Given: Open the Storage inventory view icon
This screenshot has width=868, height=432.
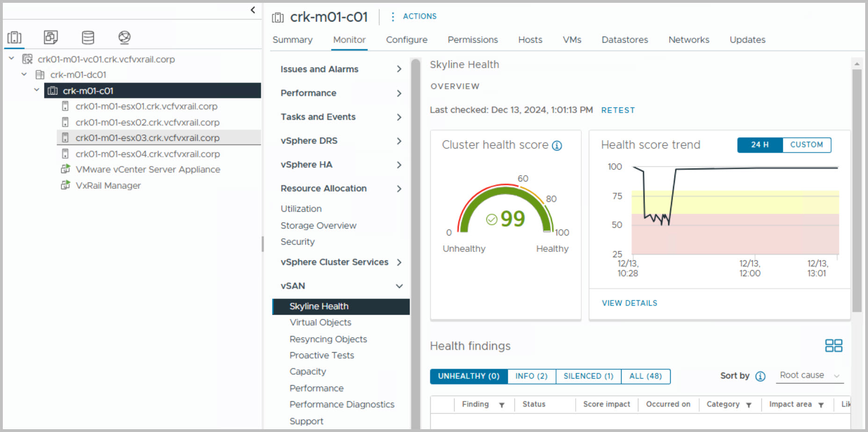Looking at the screenshot, I should 88,37.
